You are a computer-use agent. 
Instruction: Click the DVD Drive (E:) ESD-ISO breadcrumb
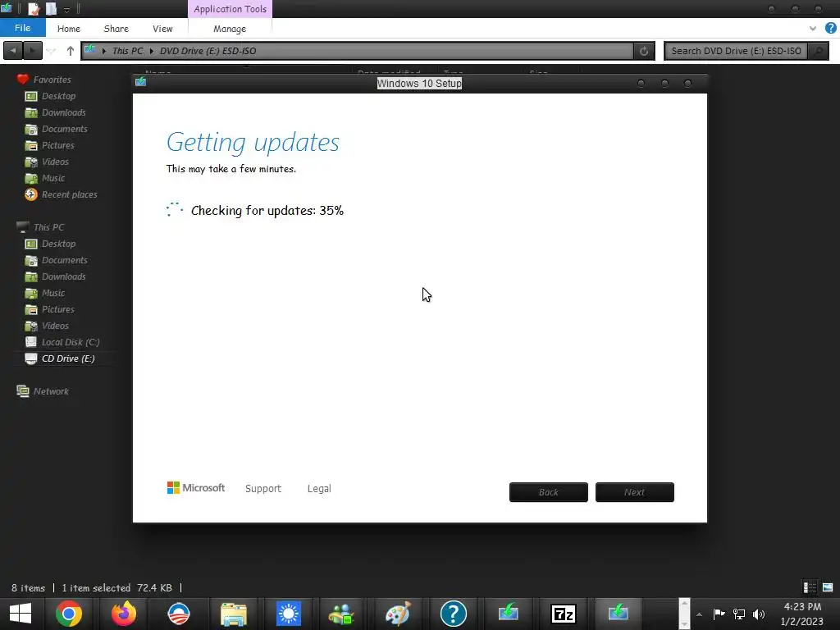click(x=208, y=51)
